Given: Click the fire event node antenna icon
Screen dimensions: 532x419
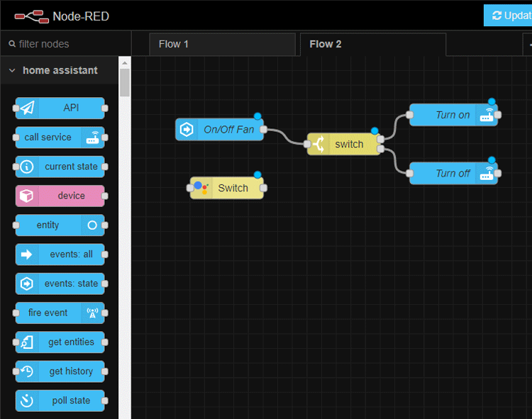Looking at the screenshot, I should pos(93,313).
